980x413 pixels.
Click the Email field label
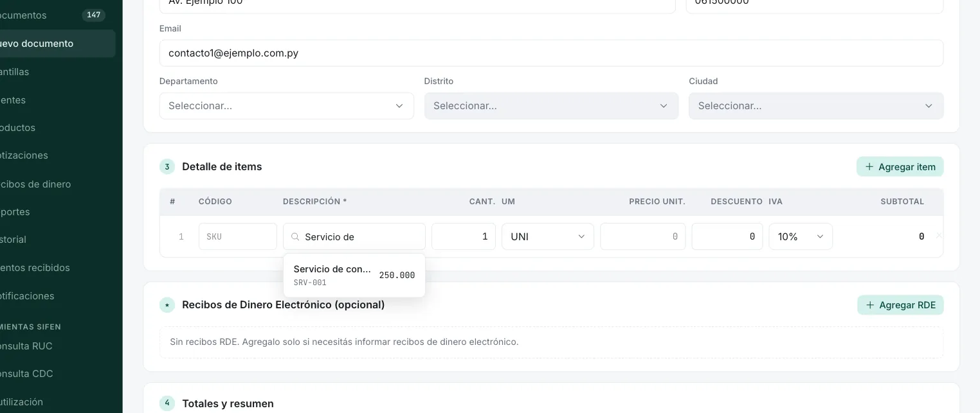(x=170, y=28)
